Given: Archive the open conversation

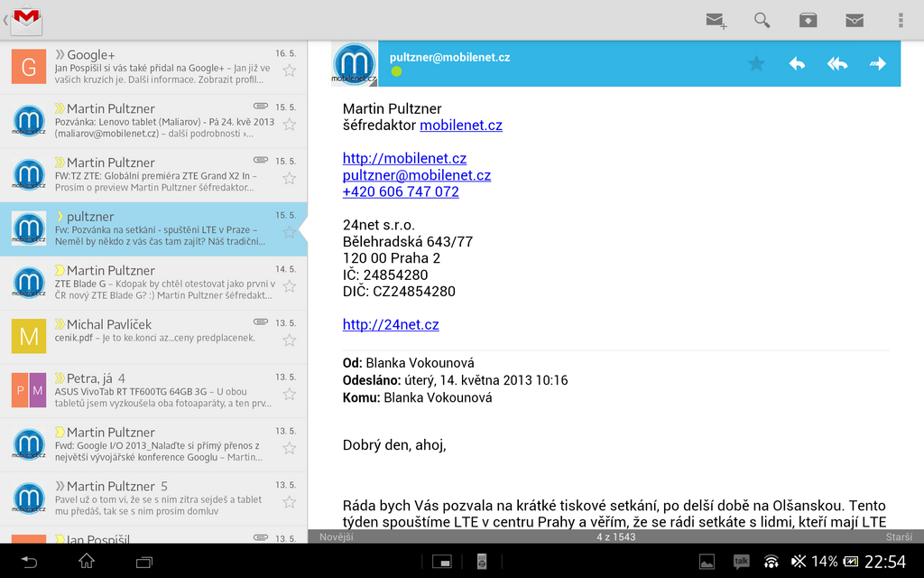Looking at the screenshot, I should coord(808,20).
